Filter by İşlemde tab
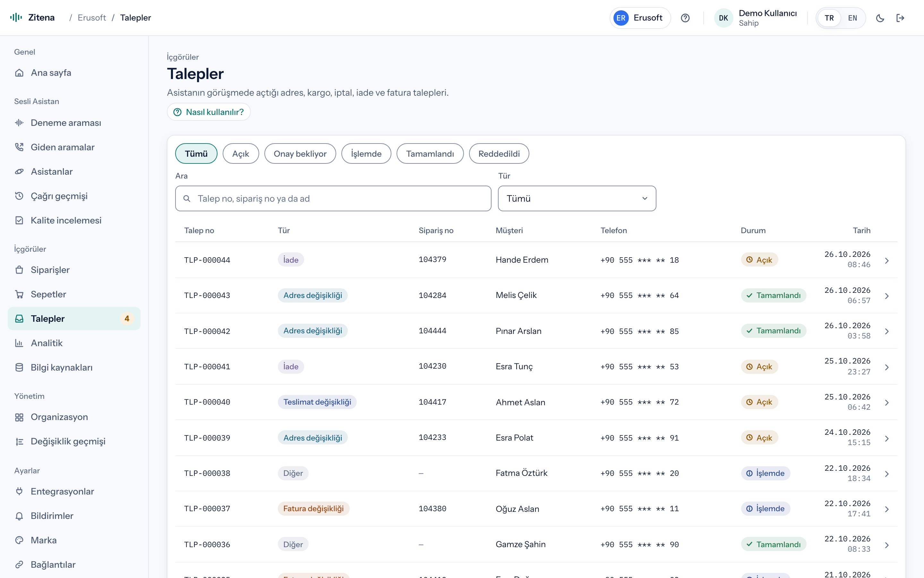The height and width of the screenshot is (578, 924). [366, 154]
